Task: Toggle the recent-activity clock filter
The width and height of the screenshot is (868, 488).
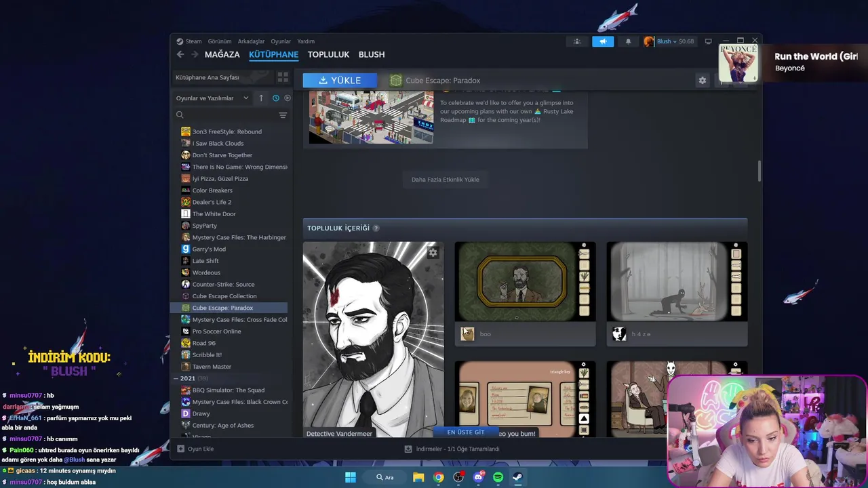Action: point(276,98)
